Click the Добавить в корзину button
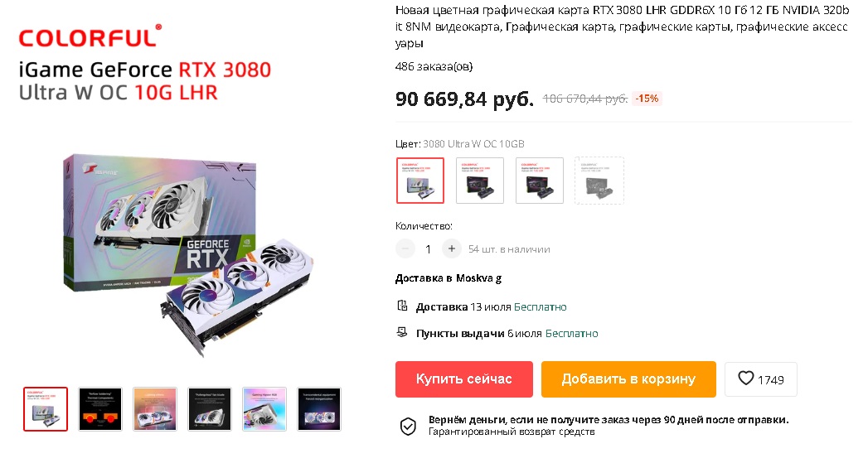The height and width of the screenshot is (463, 868). pos(629,379)
